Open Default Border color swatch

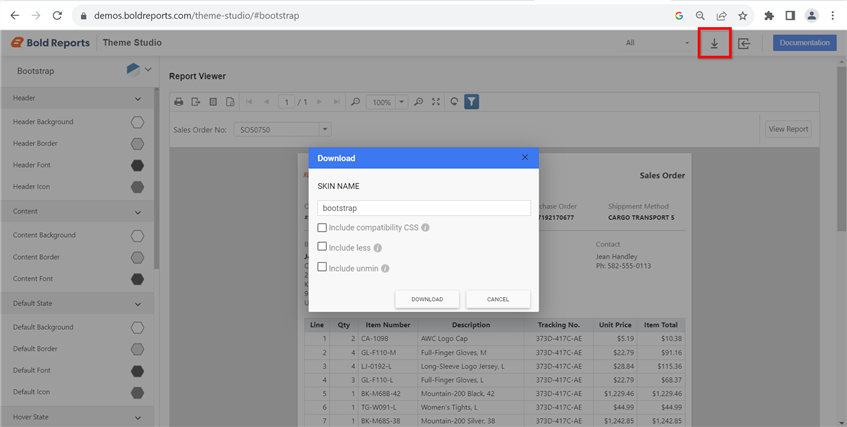tap(137, 349)
